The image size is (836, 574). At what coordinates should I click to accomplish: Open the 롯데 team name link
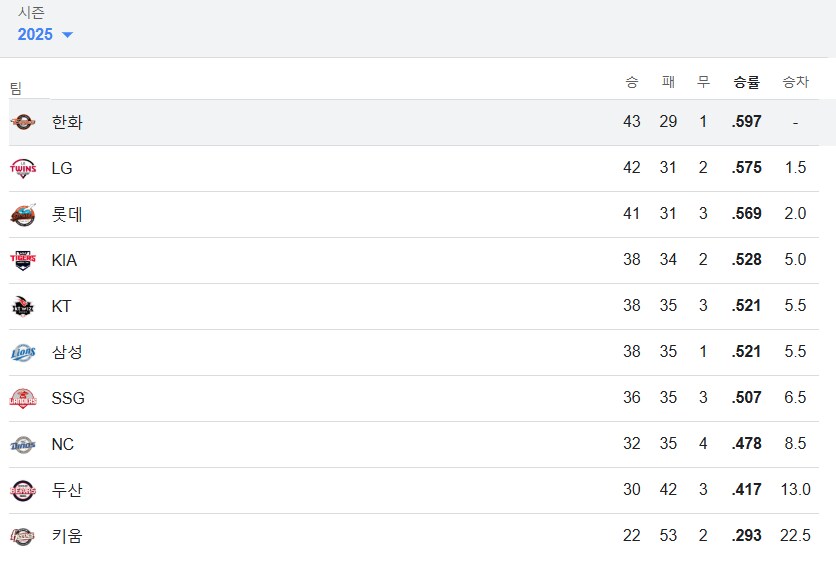coord(67,214)
